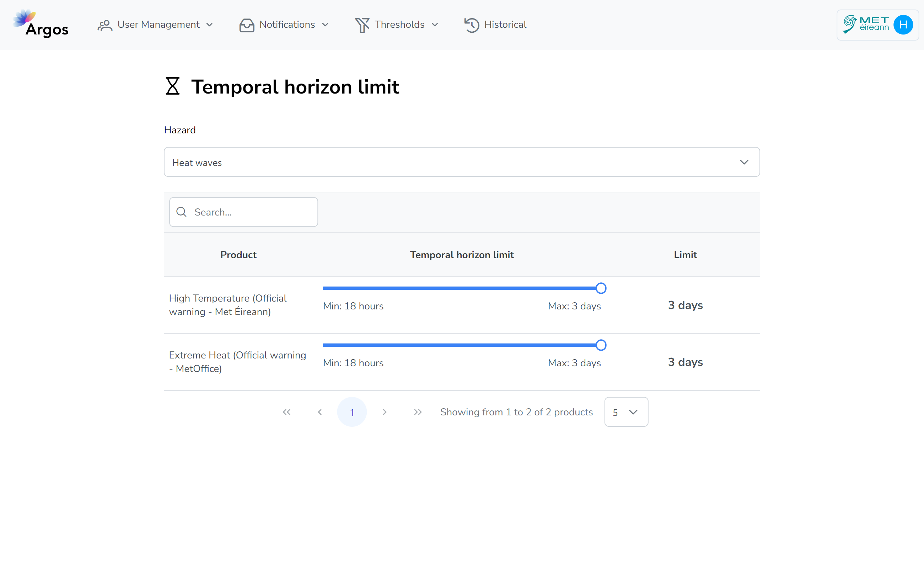This screenshot has height=569, width=924.
Task: Expand the User Management chevron
Action: point(209,25)
